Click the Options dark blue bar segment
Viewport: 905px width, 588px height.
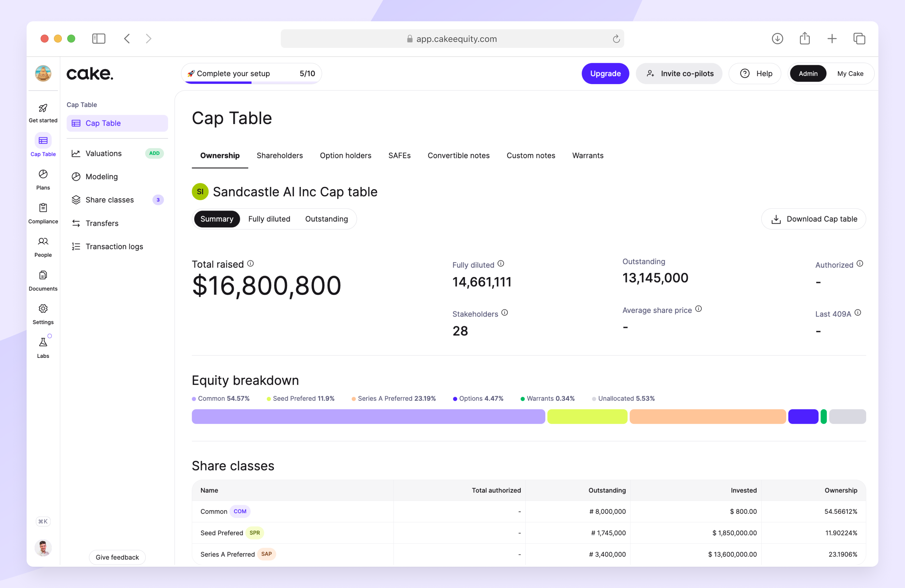[x=803, y=417]
